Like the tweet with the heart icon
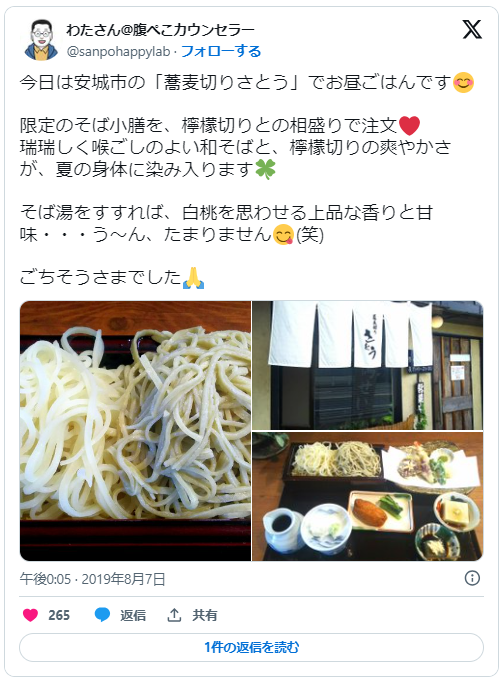The width and height of the screenshot is (502, 679). pos(30,615)
